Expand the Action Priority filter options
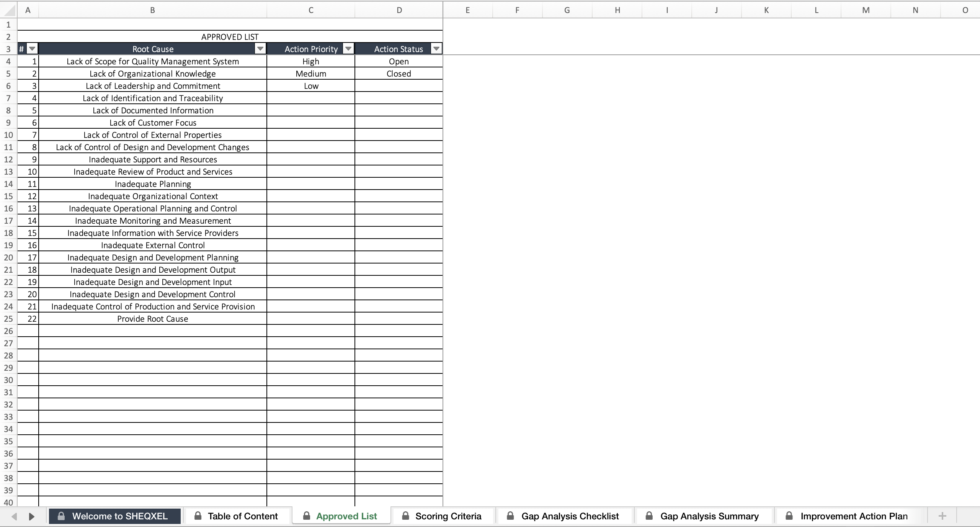The width and height of the screenshot is (980, 527). (x=349, y=49)
